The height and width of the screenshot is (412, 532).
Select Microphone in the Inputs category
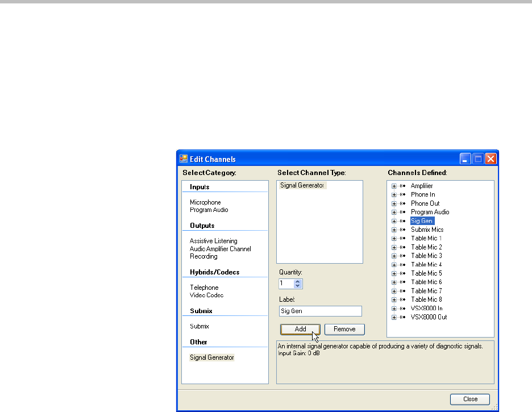coord(205,202)
